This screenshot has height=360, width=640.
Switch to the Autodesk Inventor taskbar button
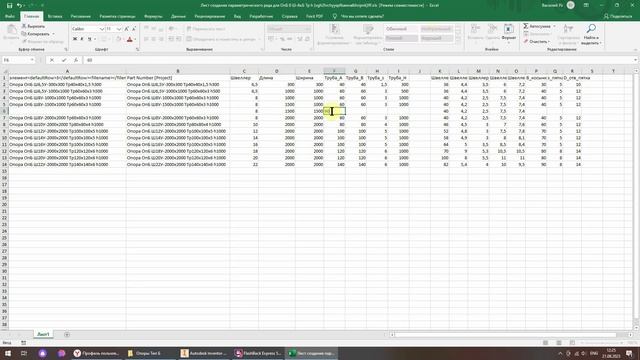tap(204, 353)
